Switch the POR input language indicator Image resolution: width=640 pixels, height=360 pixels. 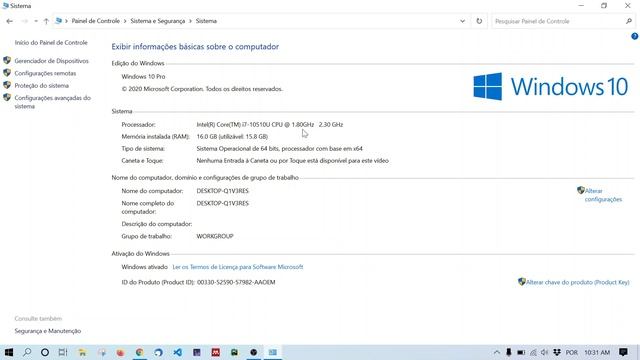[x=571, y=352]
